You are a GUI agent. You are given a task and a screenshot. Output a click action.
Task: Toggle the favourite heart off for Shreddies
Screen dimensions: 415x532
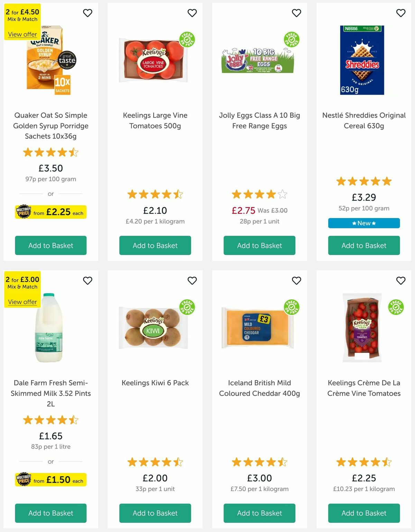coord(401,12)
